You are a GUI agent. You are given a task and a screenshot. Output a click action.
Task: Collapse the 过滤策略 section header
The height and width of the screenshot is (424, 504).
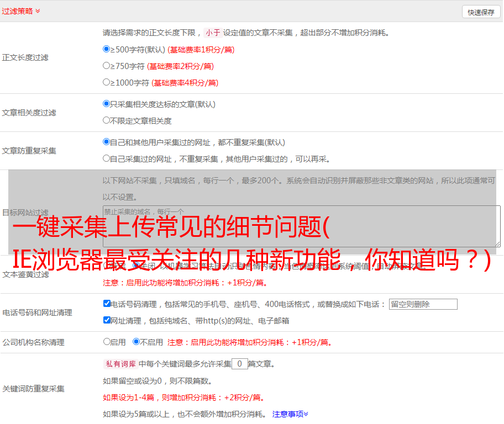21,11
